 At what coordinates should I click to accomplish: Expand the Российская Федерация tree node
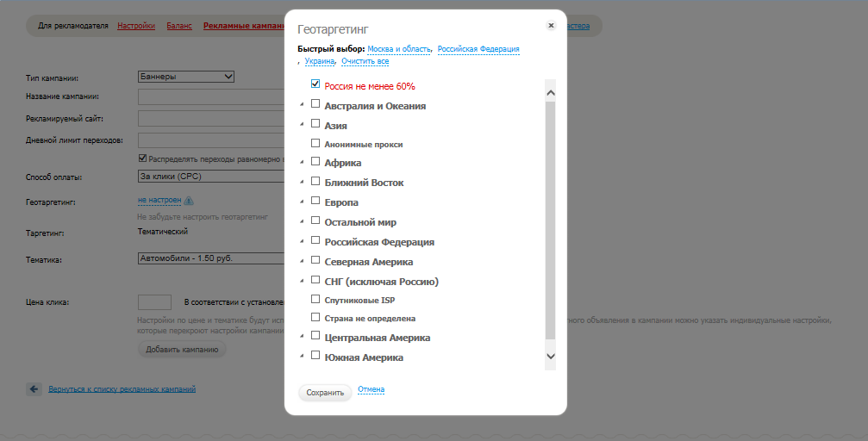[x=302, y=241]
